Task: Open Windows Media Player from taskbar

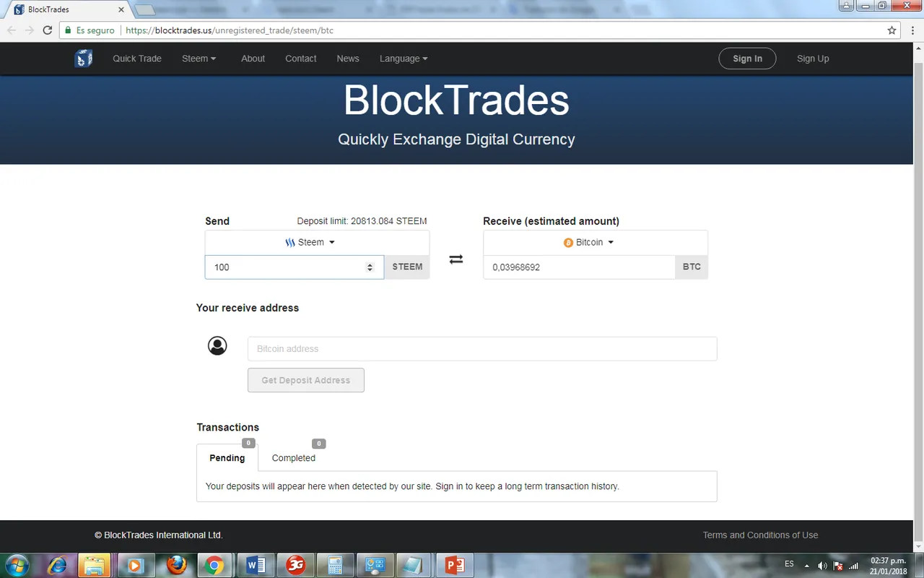Action: pyautogui.click(x=136, y=565)
